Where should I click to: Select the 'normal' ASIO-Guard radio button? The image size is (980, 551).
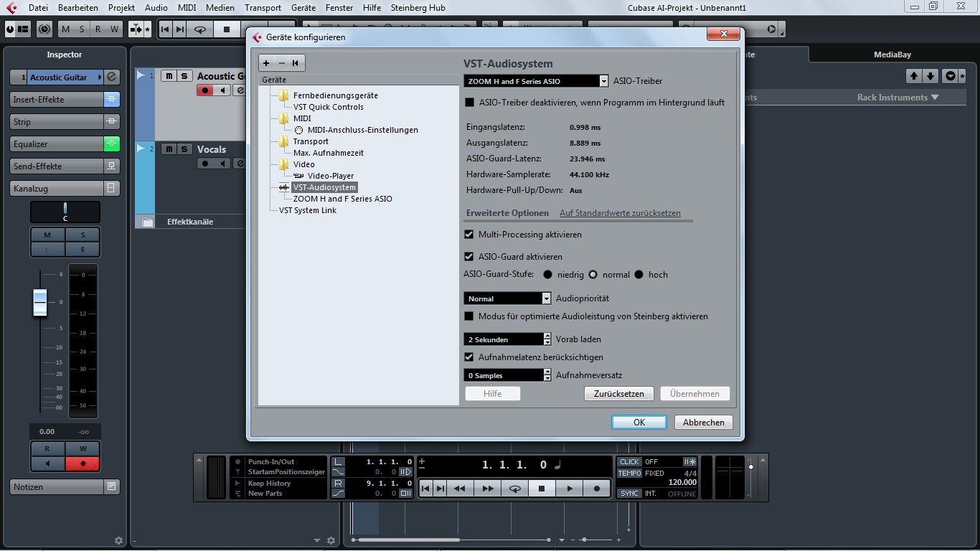(x=593, y=275)
